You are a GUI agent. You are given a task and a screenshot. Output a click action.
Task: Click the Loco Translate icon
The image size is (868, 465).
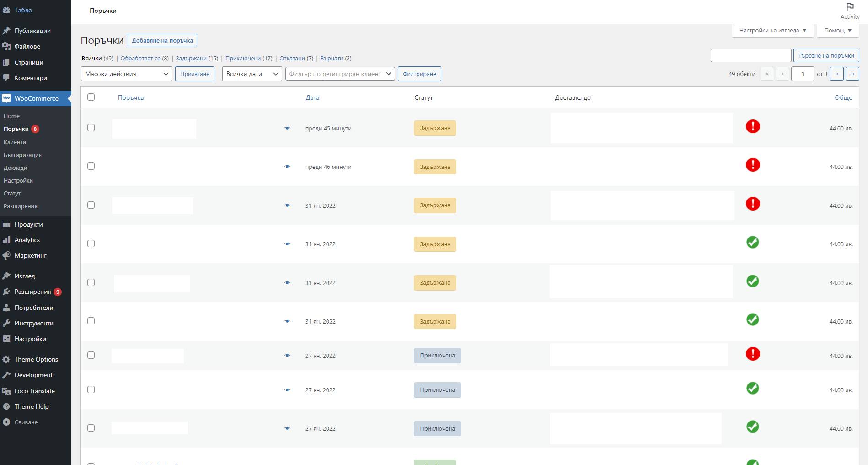[6, 391]
